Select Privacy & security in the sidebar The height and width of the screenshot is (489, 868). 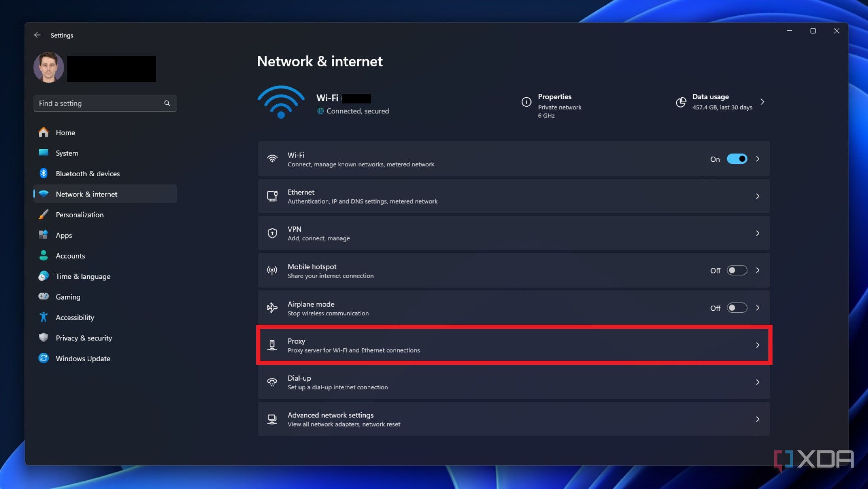coord(83,338)
